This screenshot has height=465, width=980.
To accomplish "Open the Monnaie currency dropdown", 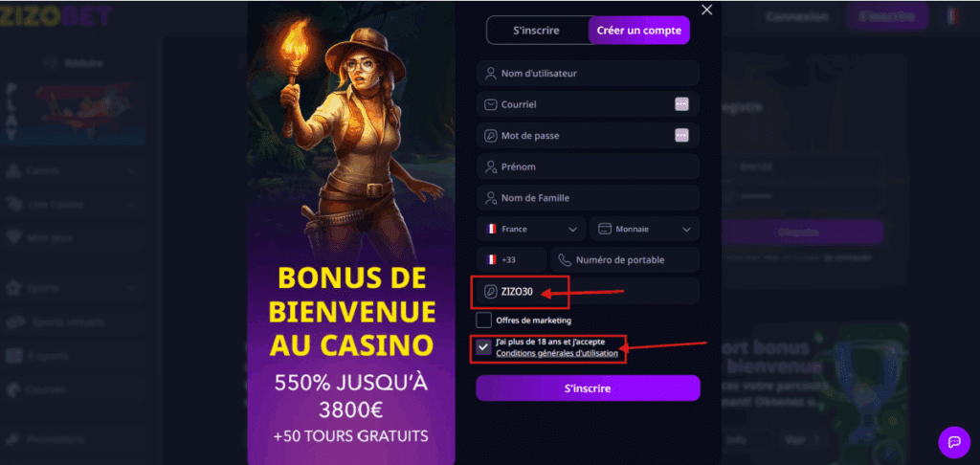I will [644, 229].
